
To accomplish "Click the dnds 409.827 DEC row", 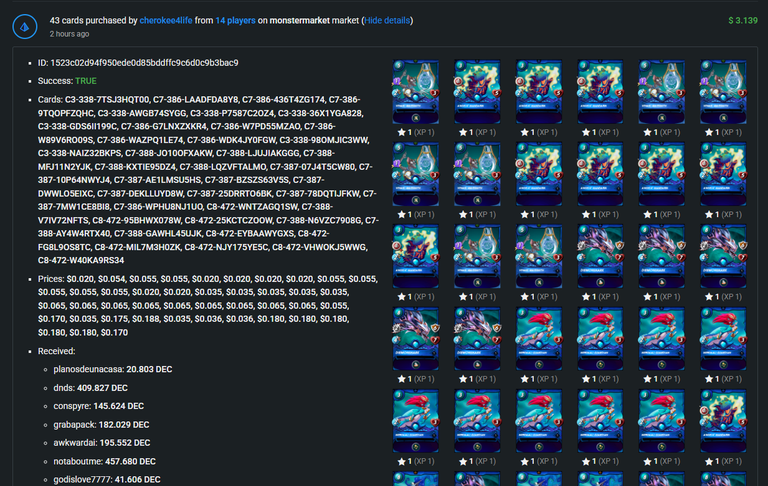I will point(91,388).
